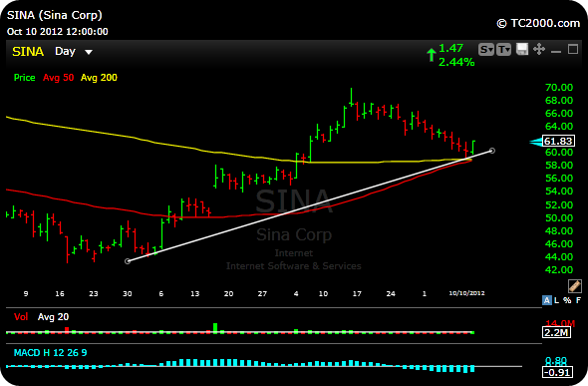
Task: Click the four-arrow move chart icon
Action: pos(539,49)
